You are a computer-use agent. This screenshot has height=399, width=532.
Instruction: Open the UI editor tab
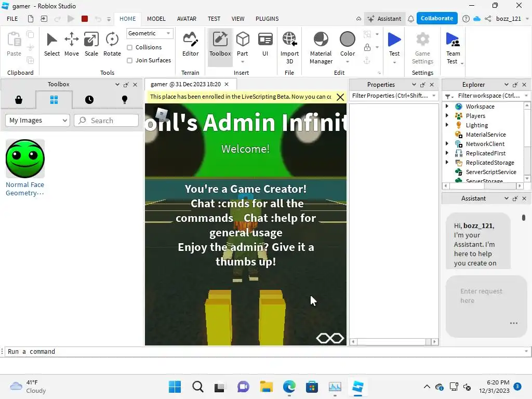click(265, 44)
